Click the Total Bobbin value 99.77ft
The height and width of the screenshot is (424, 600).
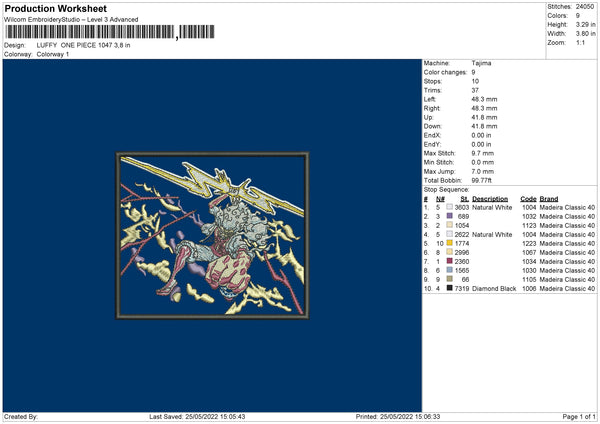coord(481,180)
